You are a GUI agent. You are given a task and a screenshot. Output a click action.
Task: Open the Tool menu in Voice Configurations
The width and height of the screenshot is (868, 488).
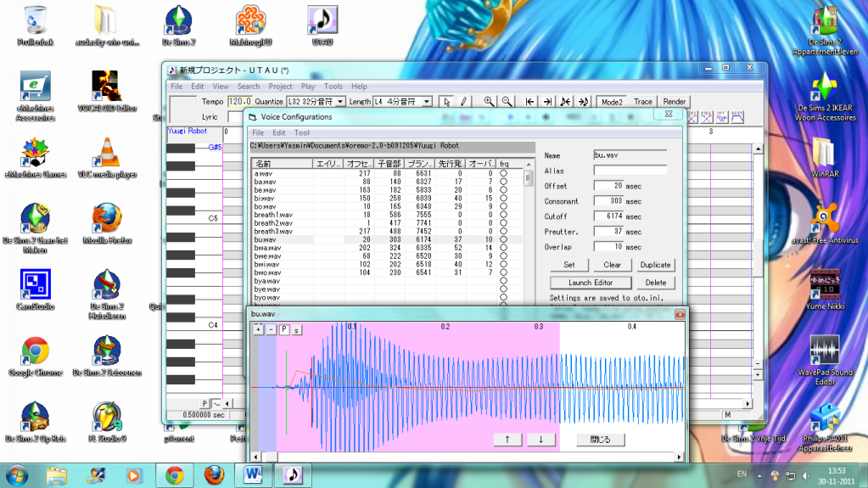(302, 133)
